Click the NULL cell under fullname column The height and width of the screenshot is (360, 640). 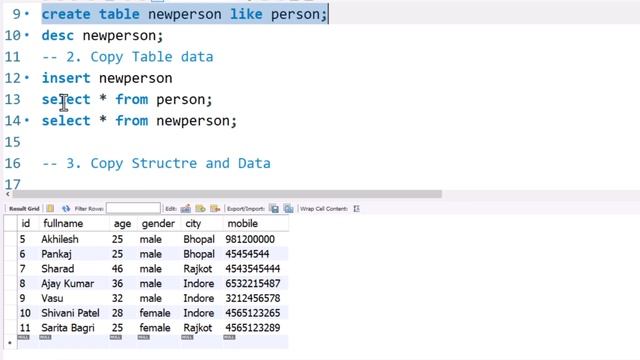click(x=45, y=337)
